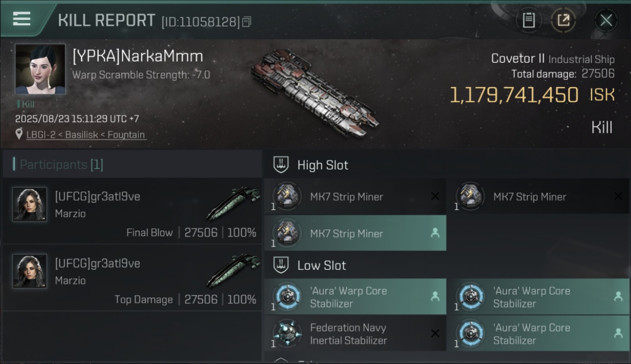Open the Top Damage gr3atl9ve portrait
The width and height of the screenshot is (631, 364).
coord(30,271)
